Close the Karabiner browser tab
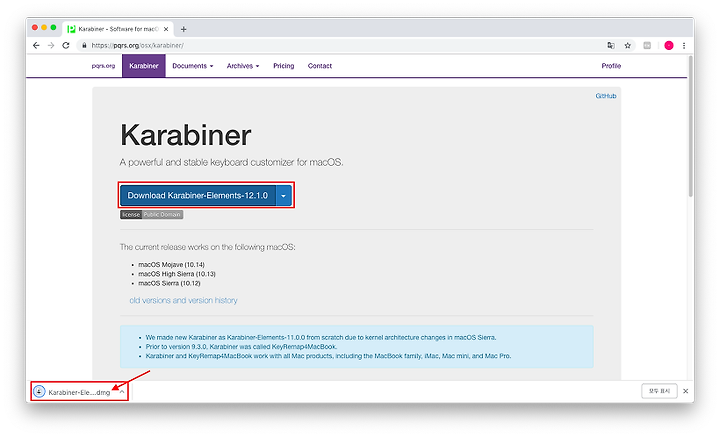720x437 pixels. point(166,29)
